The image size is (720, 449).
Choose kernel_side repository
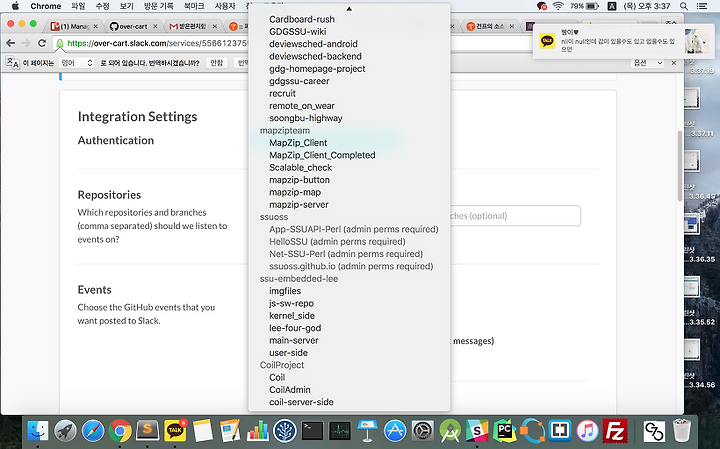tap(292, 316)
